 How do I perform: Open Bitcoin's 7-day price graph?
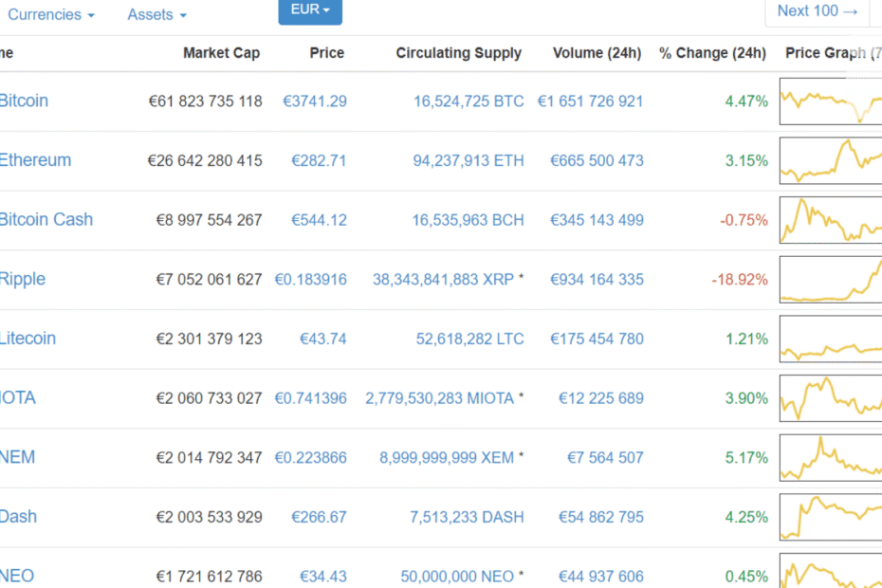pyautogui.click(x=831, y=101)
